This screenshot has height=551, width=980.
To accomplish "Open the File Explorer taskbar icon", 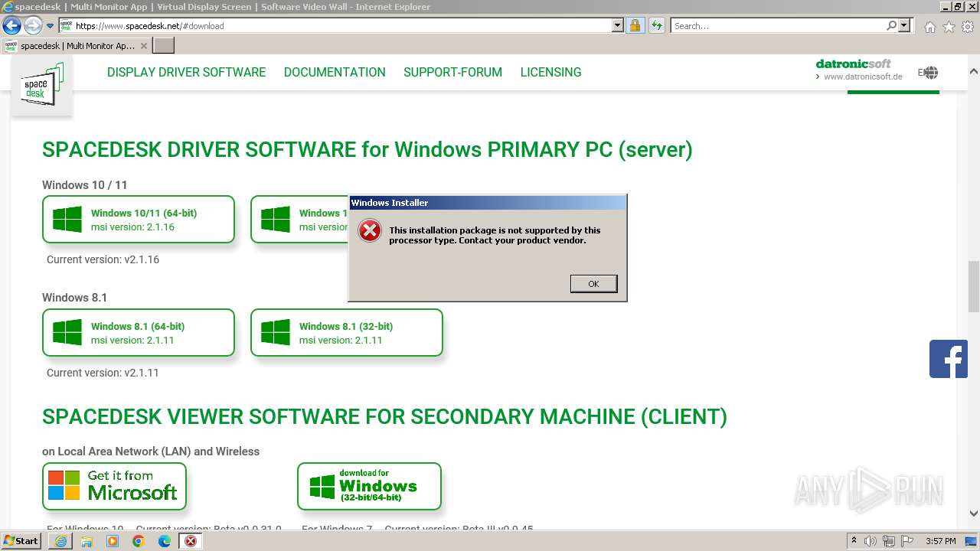I will [x=87, y=541].
